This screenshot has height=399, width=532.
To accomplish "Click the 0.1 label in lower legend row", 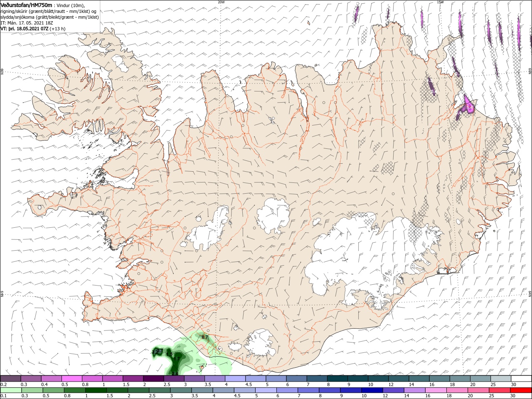I will 2,396.
